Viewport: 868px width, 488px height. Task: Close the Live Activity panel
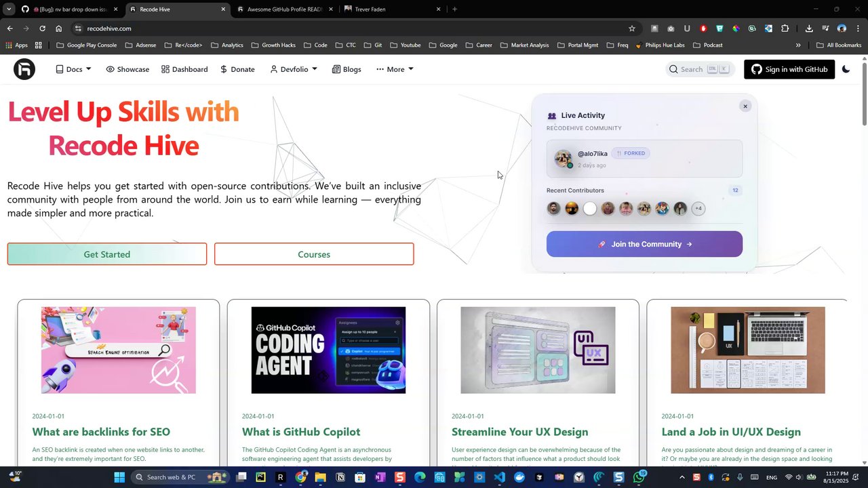coord(745,106)
